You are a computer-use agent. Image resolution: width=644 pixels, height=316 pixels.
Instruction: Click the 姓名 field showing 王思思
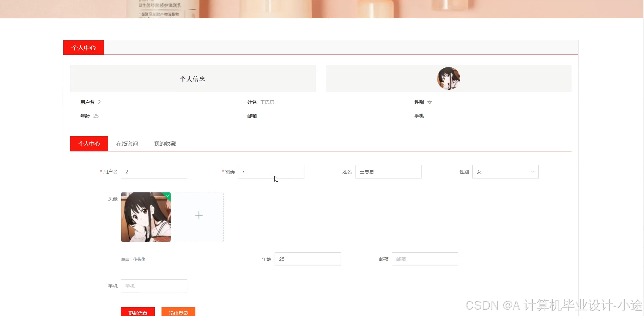click(x=388, y=172)
